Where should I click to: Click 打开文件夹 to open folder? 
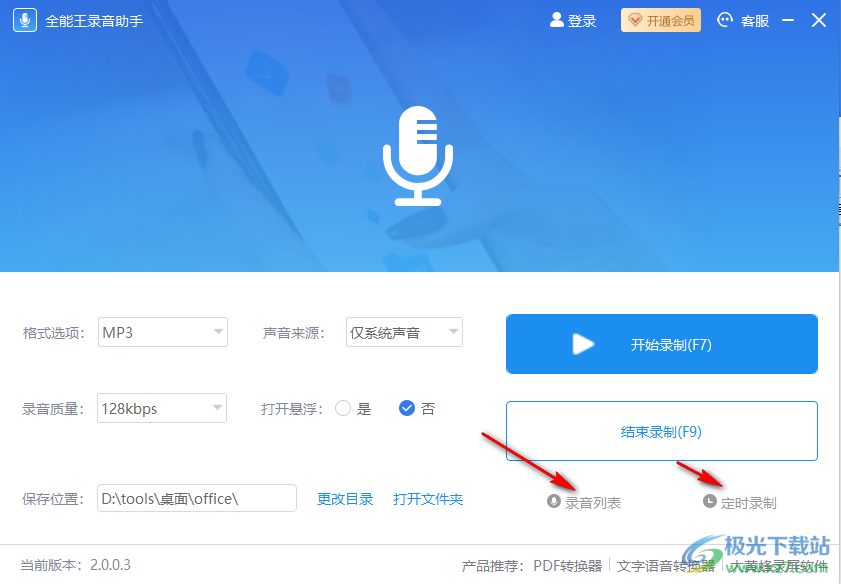pyautogui.click(x=428, y=498)
